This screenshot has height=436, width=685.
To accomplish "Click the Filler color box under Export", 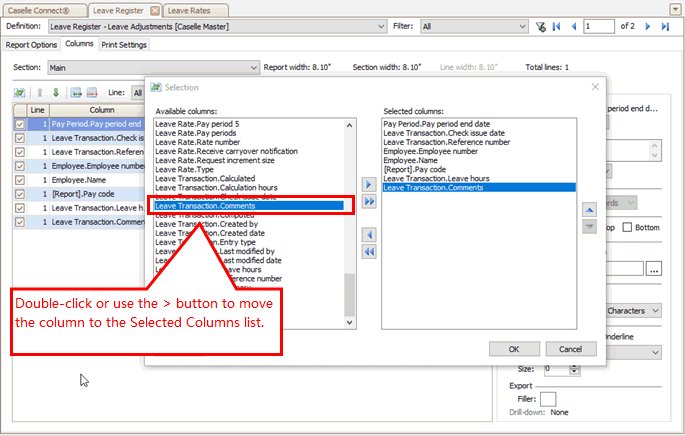I will (x=548, y=399).
